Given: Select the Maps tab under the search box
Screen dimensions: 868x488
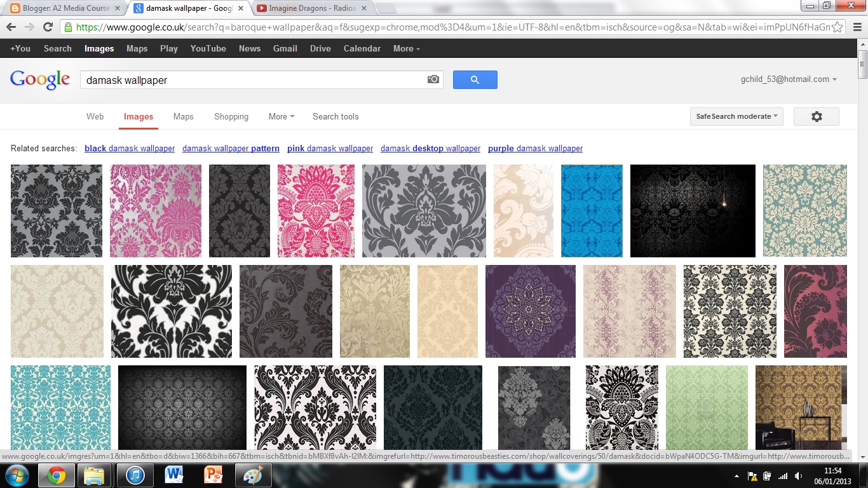Looking at the screenshot, I should [x=183, y=116].
